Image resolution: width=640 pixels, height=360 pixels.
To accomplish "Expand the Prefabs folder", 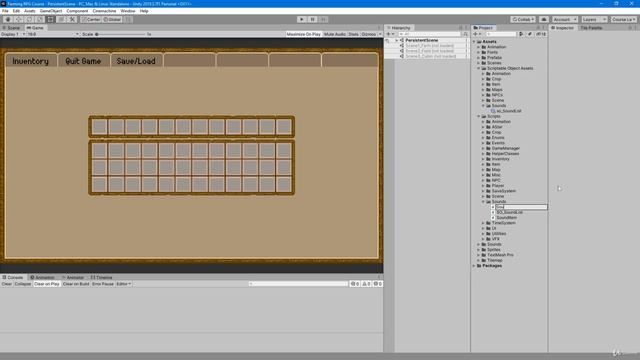I will [x=479, y=58].
